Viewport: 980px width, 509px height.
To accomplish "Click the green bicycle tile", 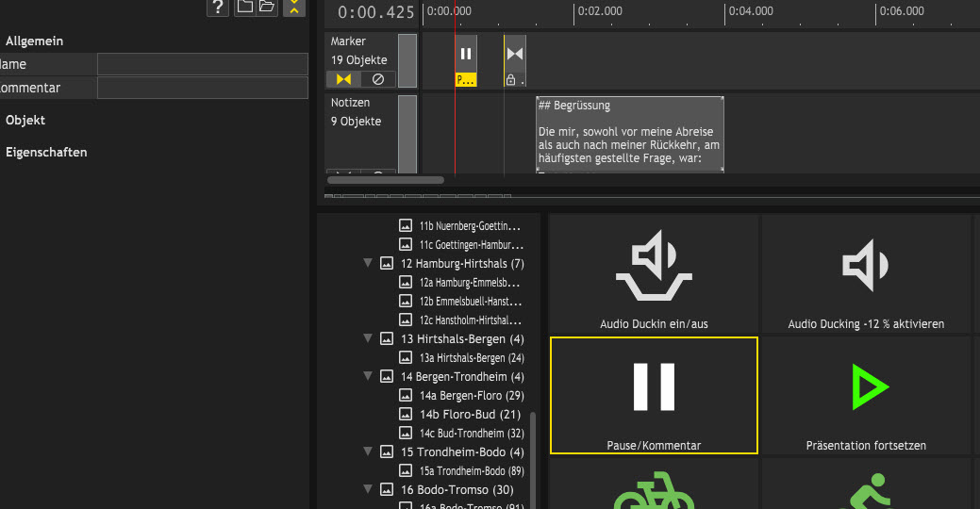I will click(654, 484).
